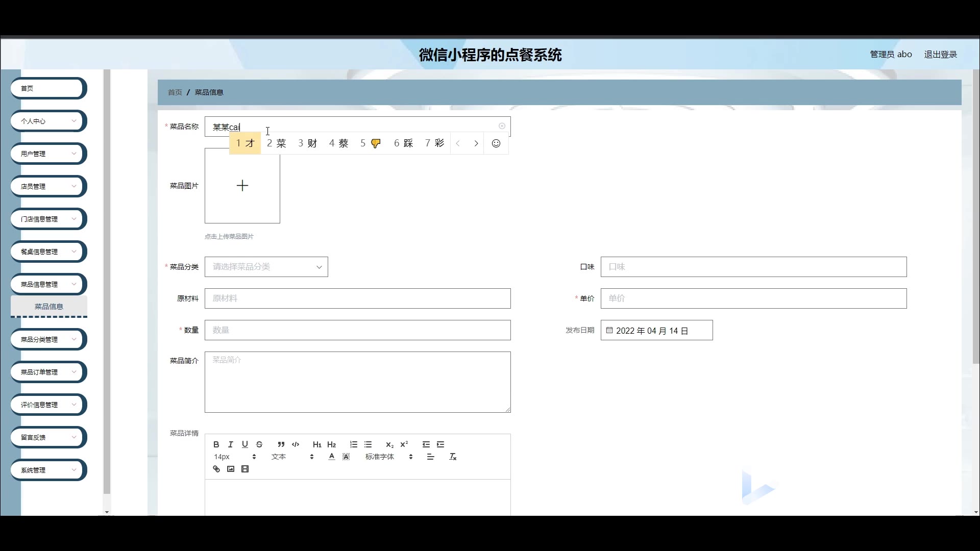The width and height of the screenshot is (980, 551).
Task: Clear text formatting in the editor
Action: pos(453,457)
